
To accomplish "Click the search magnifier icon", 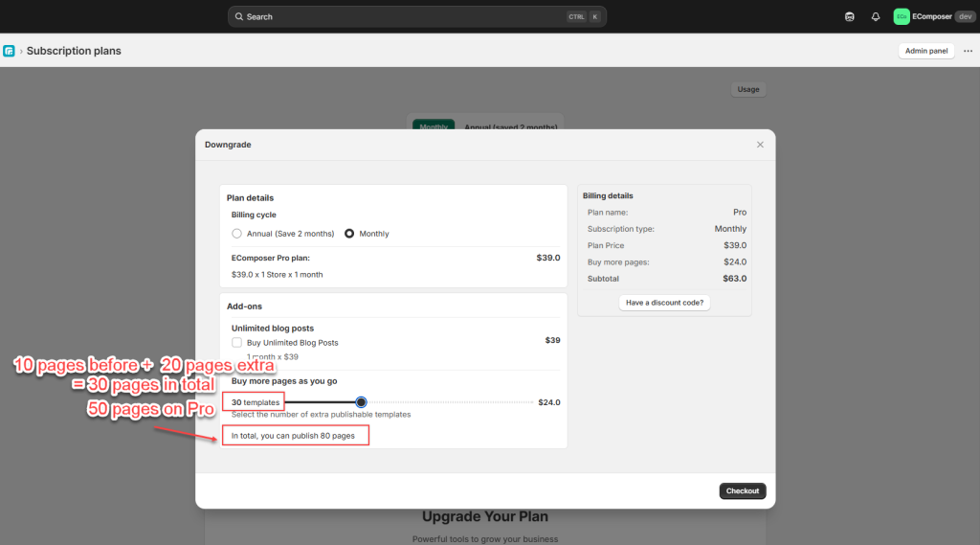I will point(238,17).
